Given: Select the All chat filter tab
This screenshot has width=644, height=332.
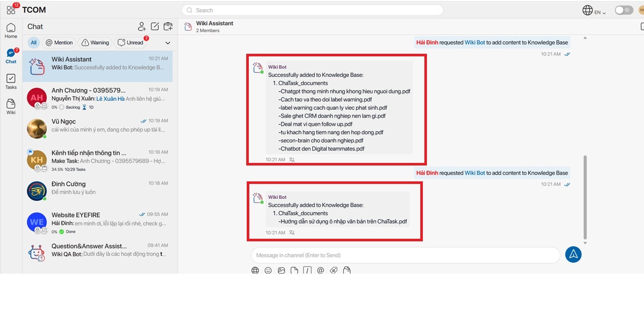Looking at the screenshot, I should (33, 43).
